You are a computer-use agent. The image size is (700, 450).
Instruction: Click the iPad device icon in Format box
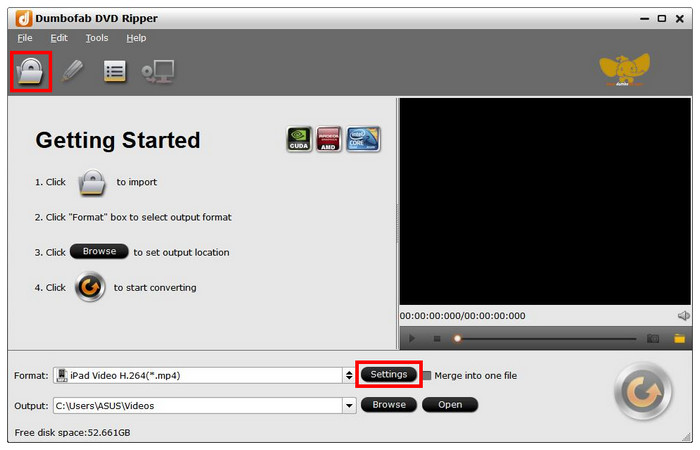(x=62, y=375)
